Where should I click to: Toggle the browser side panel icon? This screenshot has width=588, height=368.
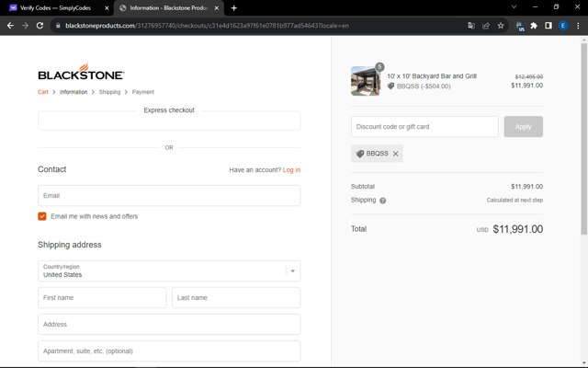(548, 26)
